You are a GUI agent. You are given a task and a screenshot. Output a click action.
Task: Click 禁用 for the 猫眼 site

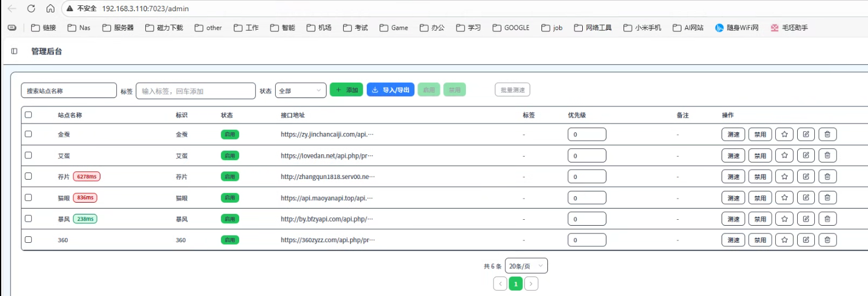pyautogui.click(x=760, y=198)
